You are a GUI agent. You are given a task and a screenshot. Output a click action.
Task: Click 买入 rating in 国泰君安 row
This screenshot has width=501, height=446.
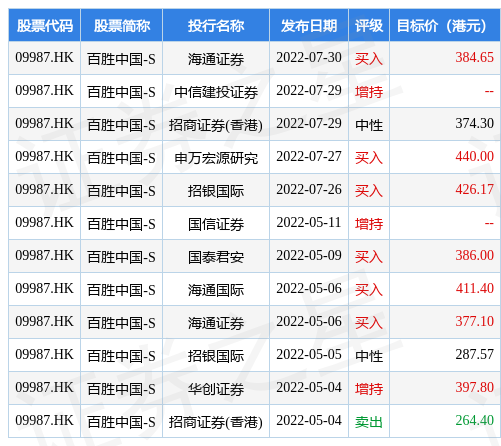[369, 257]
